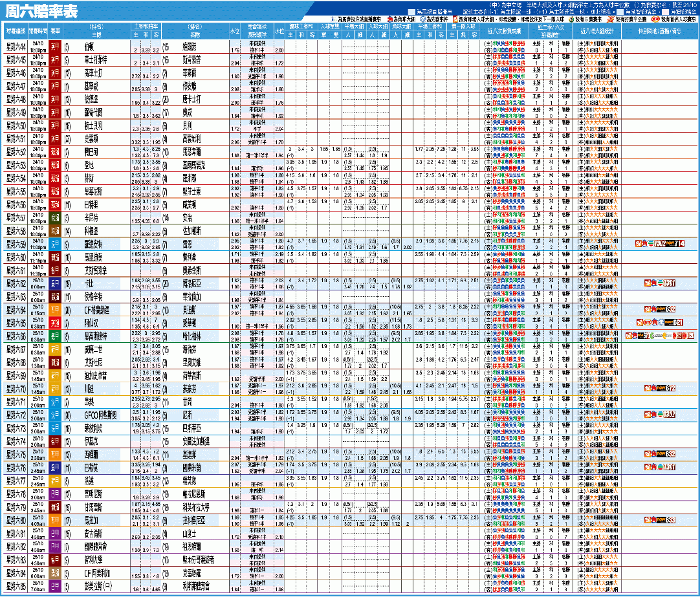
Task: Click the 近八場大細統計 column header
Action: (x=597, y=31)
